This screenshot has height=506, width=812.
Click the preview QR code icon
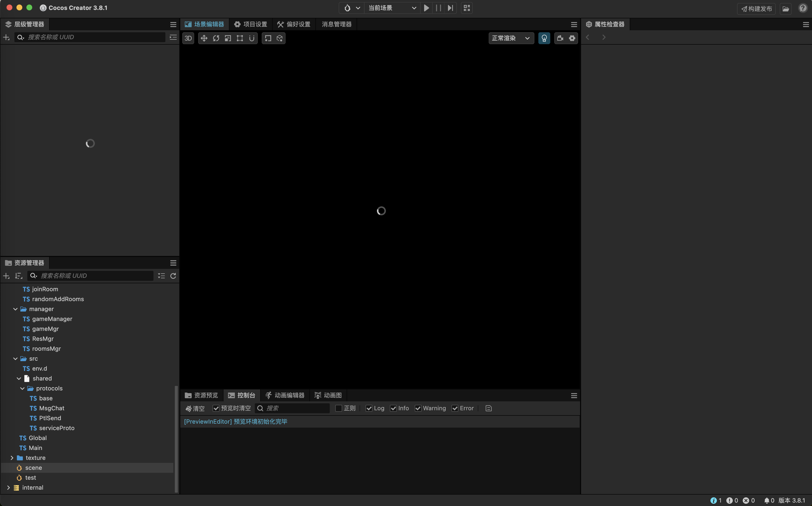click(x=467, y=8)
